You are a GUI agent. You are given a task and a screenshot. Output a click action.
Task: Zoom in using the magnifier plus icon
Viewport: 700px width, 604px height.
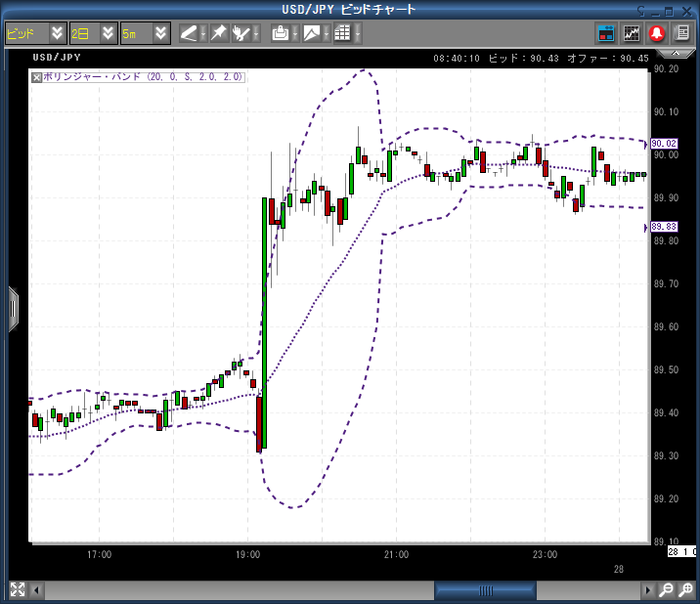click(x=685, y=590)
